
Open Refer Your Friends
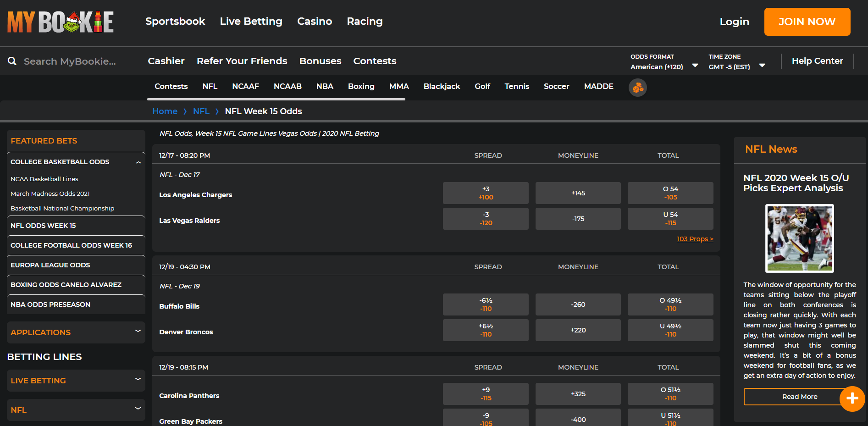(242, 61)
